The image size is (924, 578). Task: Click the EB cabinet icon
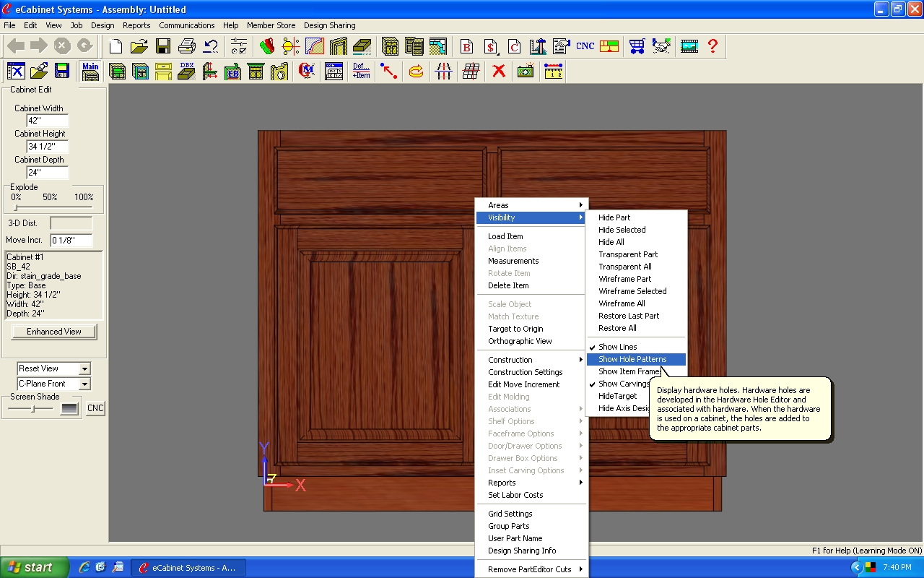click(232, 71)
